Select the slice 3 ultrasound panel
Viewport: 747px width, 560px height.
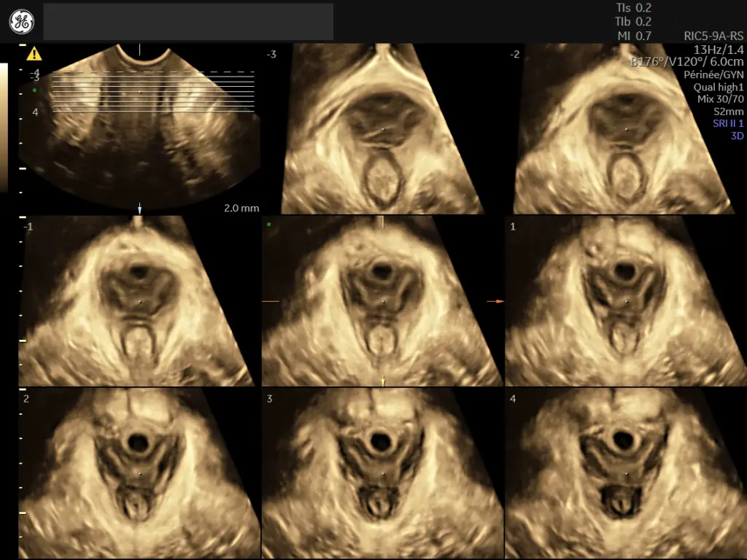[382, 473]
